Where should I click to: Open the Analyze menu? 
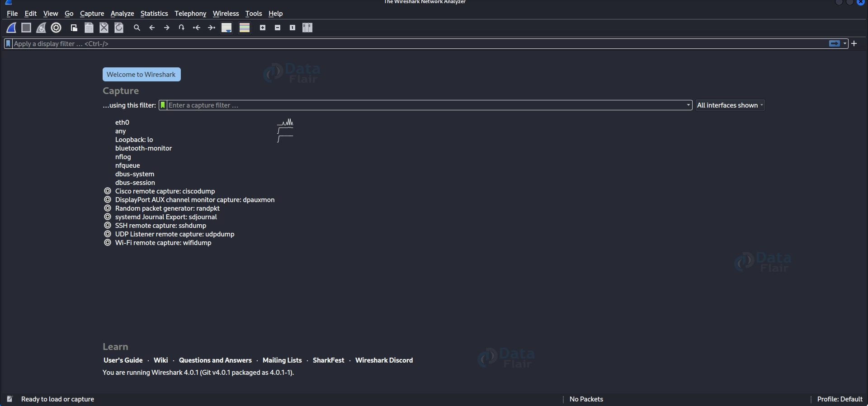123,14
